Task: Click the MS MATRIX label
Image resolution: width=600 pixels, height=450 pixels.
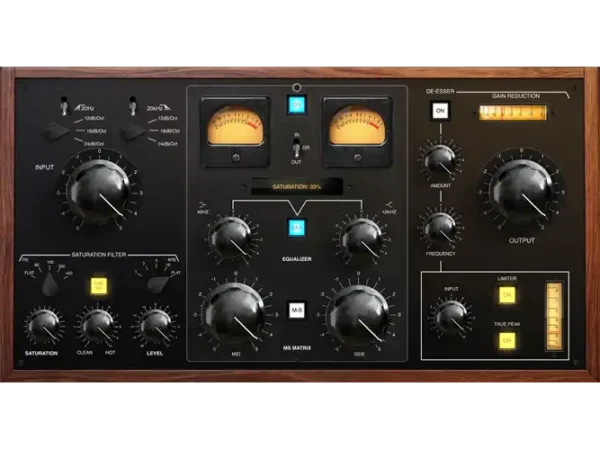Action: tap(297, 348)
